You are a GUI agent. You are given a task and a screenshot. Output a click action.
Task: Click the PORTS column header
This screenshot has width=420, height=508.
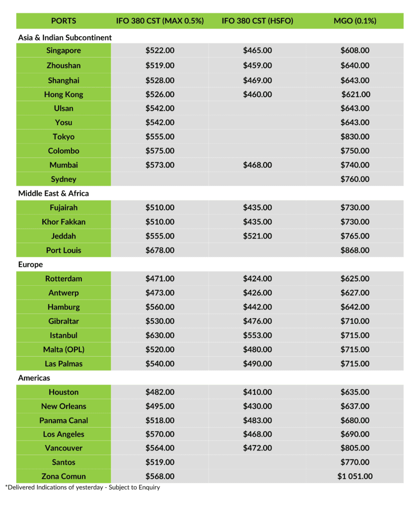[x=64, y=21]
